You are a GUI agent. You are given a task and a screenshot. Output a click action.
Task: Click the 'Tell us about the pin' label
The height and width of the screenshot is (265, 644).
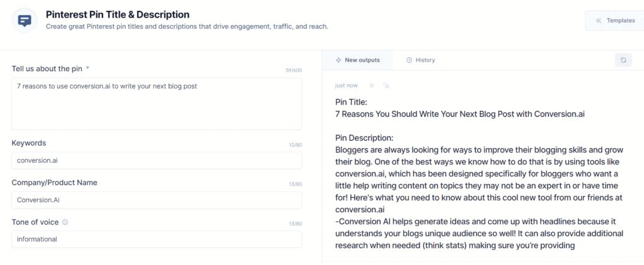pos(47,69)
